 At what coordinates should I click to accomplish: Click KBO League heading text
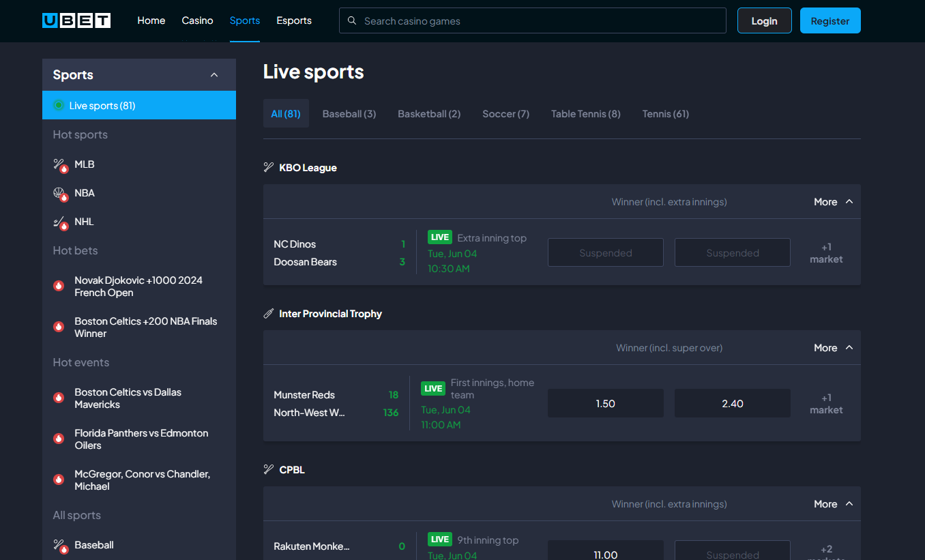pyautogui.click(x=308, y=168)
